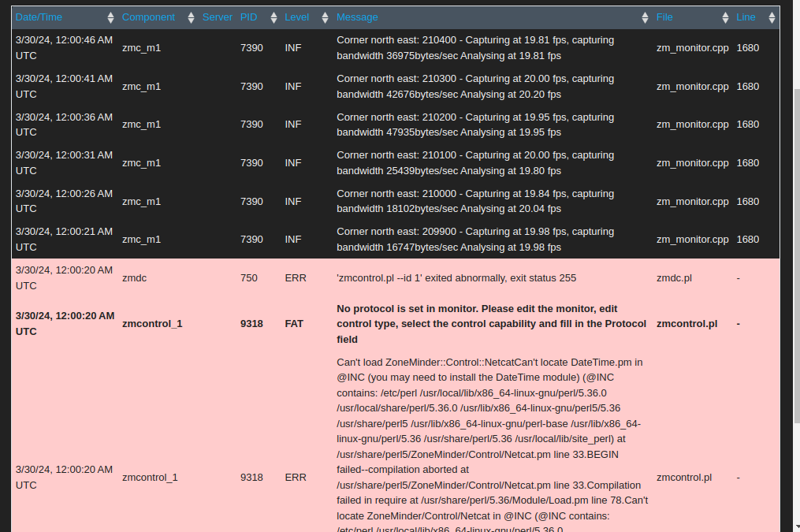Click the bold zmcontrol.pl file cell

coord(687,324)
